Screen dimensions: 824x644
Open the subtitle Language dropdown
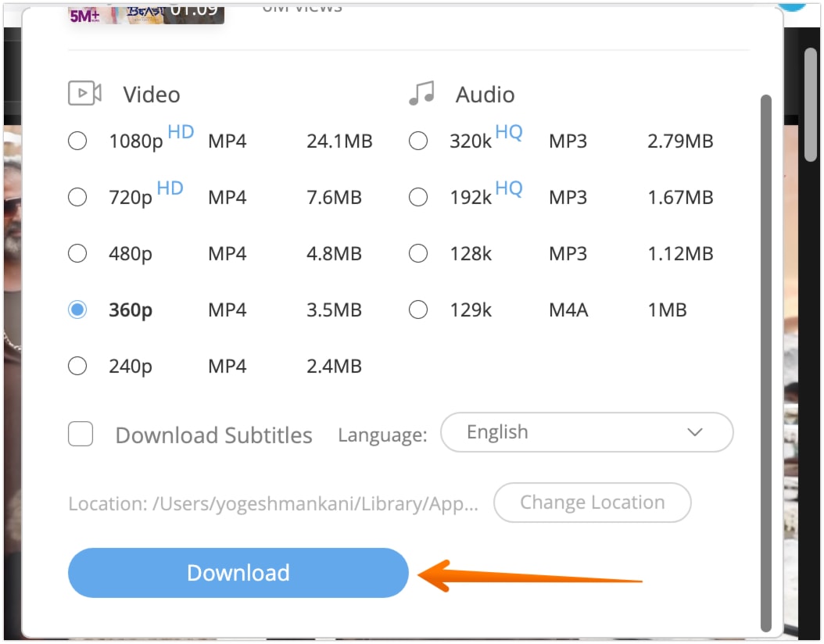click(586, 432)
